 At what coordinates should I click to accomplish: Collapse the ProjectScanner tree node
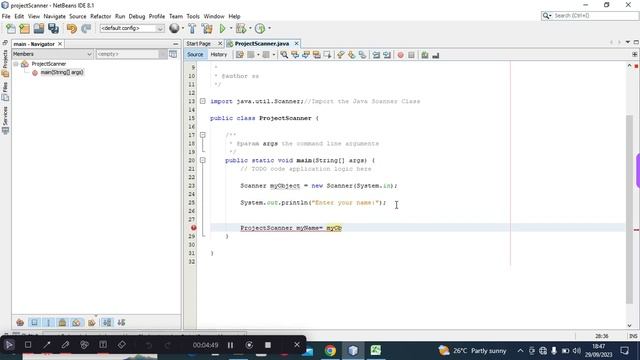pyautogui.click(x=16, y=64)
